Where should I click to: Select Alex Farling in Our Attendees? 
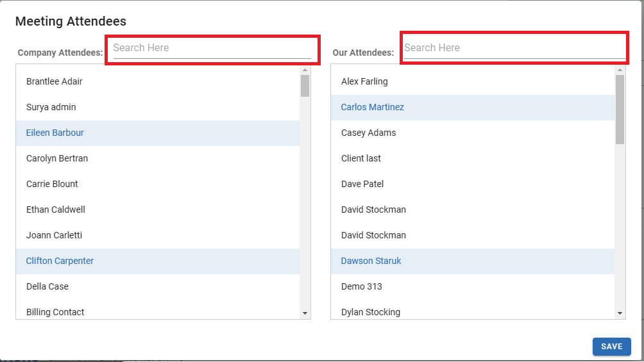364,81
